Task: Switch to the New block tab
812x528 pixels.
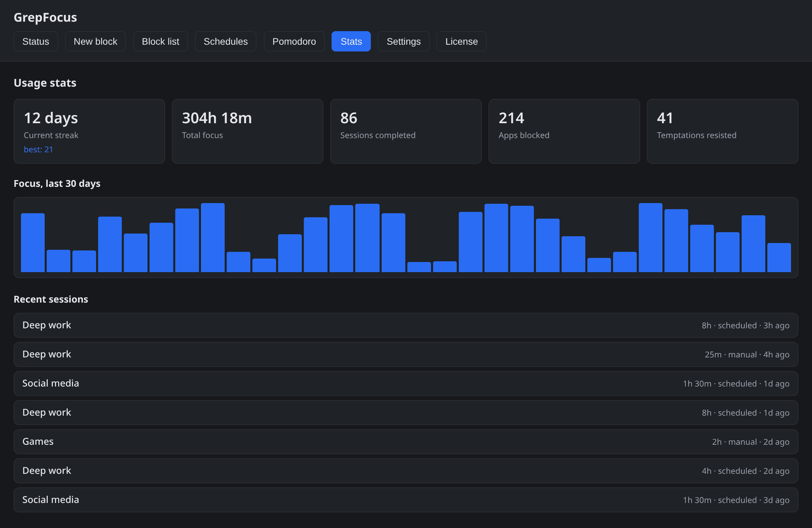Action: (x=95, y=41)
